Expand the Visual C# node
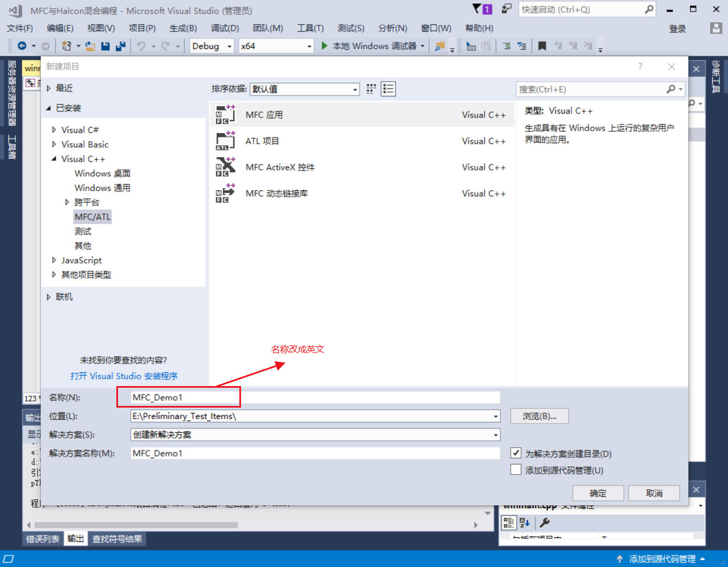The width and height of the screenshot is (728, 567). pyautogui.click(x=54, y=130)
